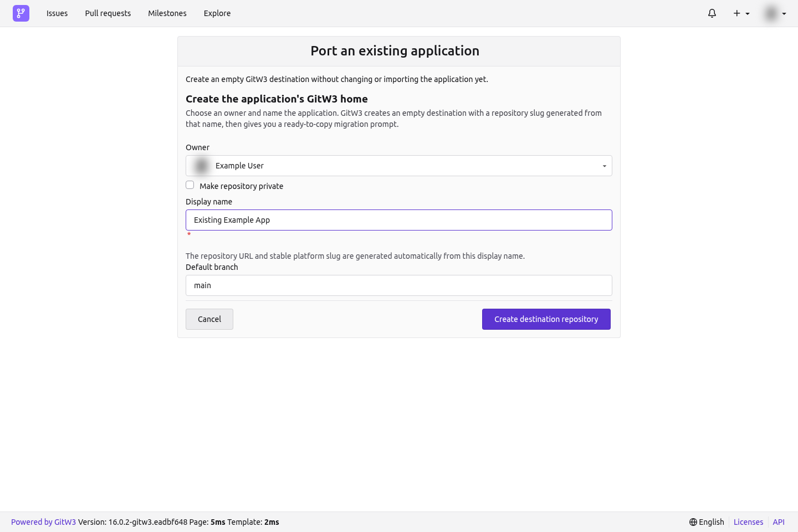Open the user avatar menu
798x532 pixels.
point(775,13)
